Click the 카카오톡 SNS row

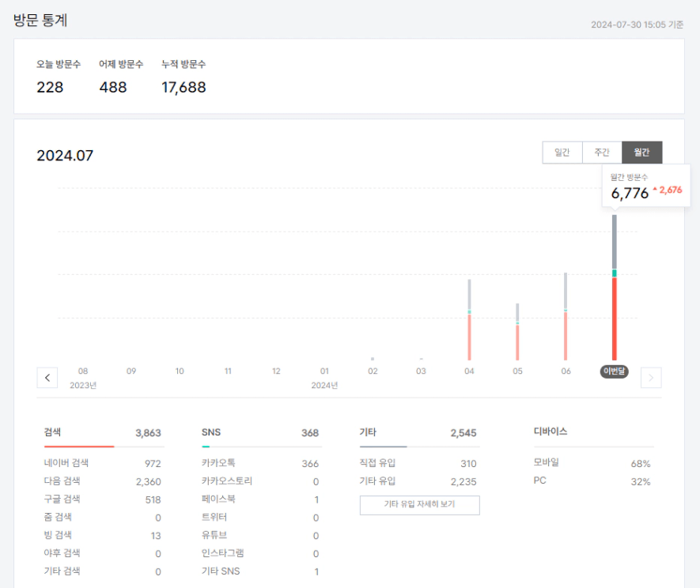[x=260, y=463]
